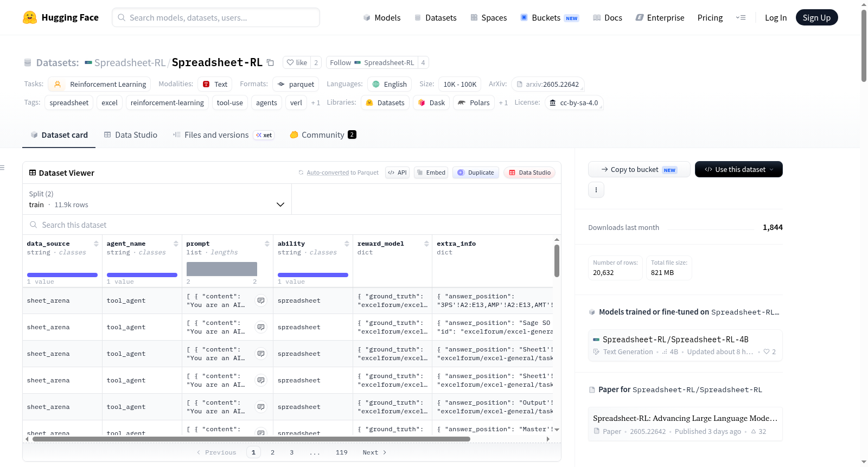868x467 pixels.
Task: Copy dataset name with the copy icon
Action: click(x=270, y=62)
